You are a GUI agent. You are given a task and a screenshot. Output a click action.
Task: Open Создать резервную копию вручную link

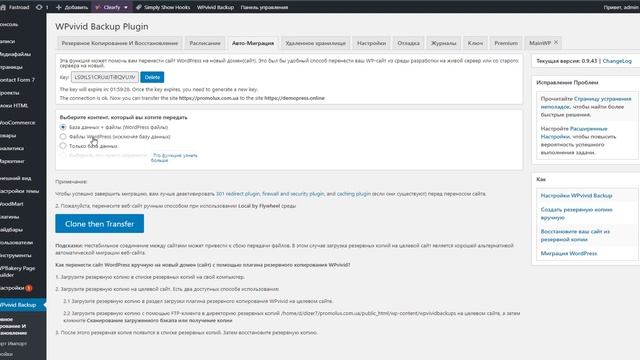point(576,213)
